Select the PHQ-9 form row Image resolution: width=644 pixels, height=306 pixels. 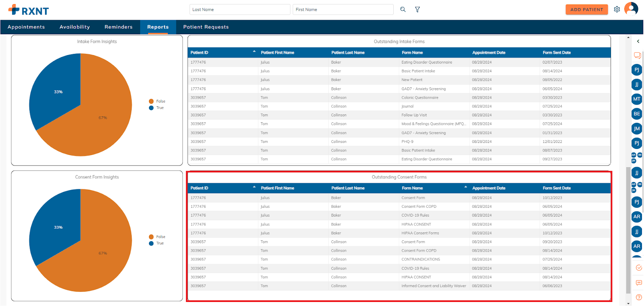click(x=399, y=142)
